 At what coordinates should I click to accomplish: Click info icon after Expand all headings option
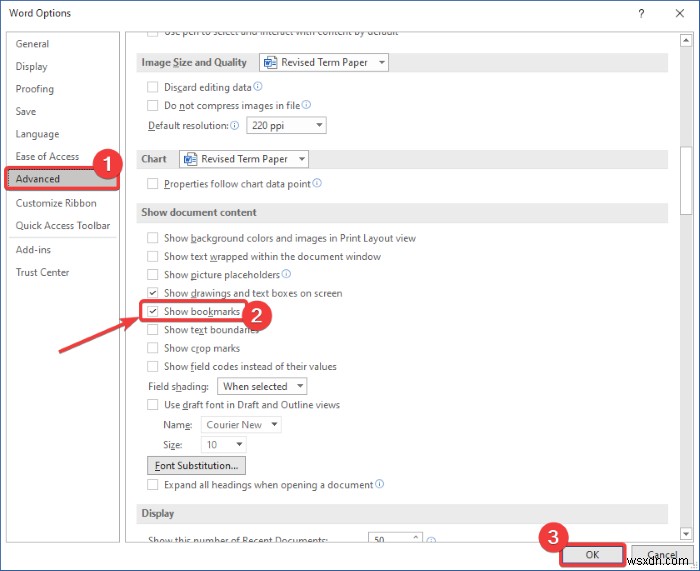(x=379, y=484)
